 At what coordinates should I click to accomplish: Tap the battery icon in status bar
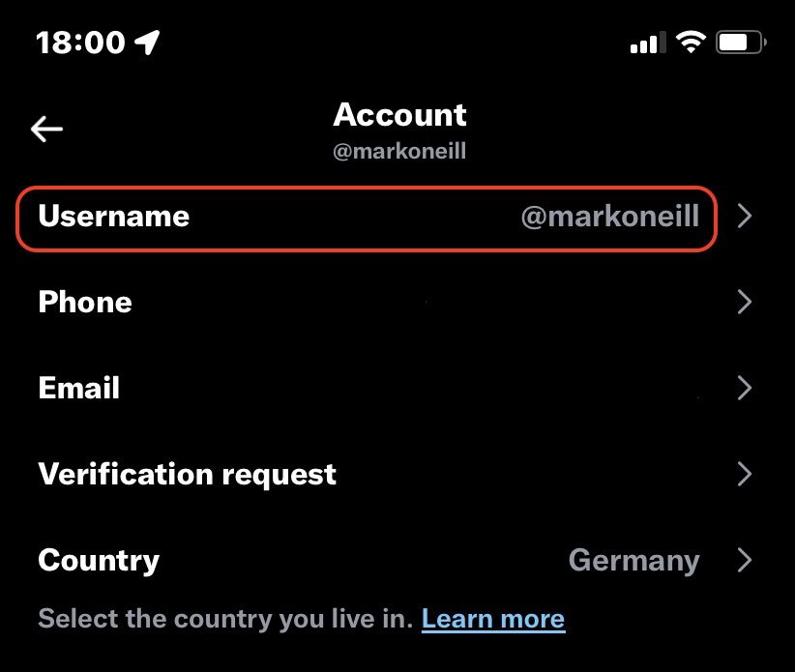click(x=741, y=43)
